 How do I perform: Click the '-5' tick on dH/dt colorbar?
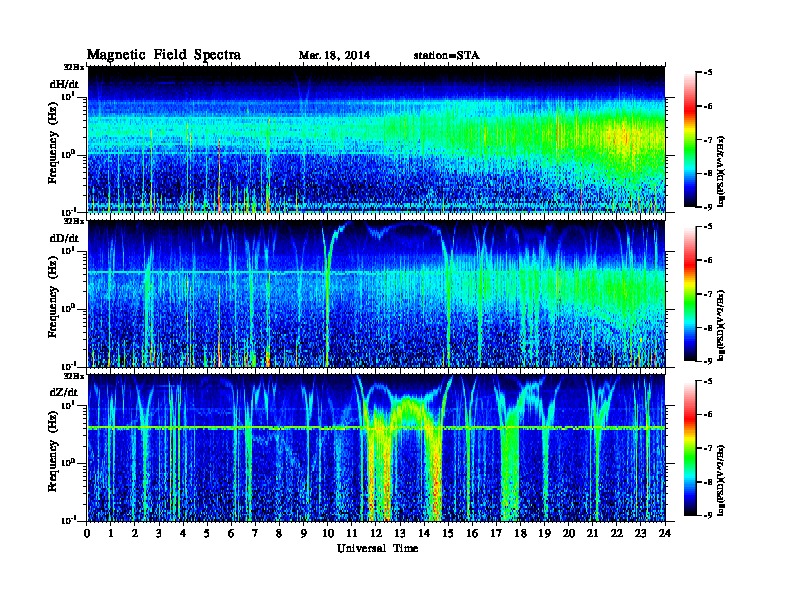[708, 73]
